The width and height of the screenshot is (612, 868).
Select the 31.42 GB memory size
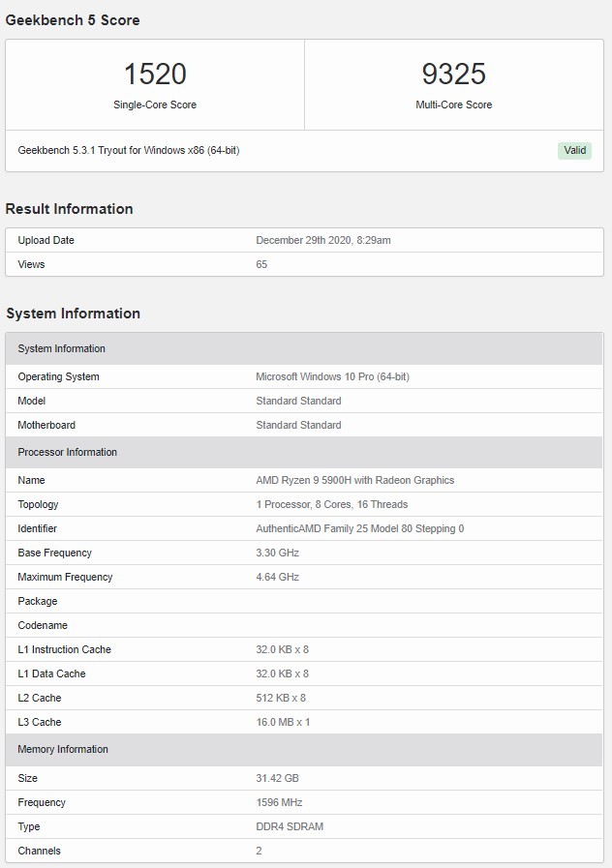278,778
